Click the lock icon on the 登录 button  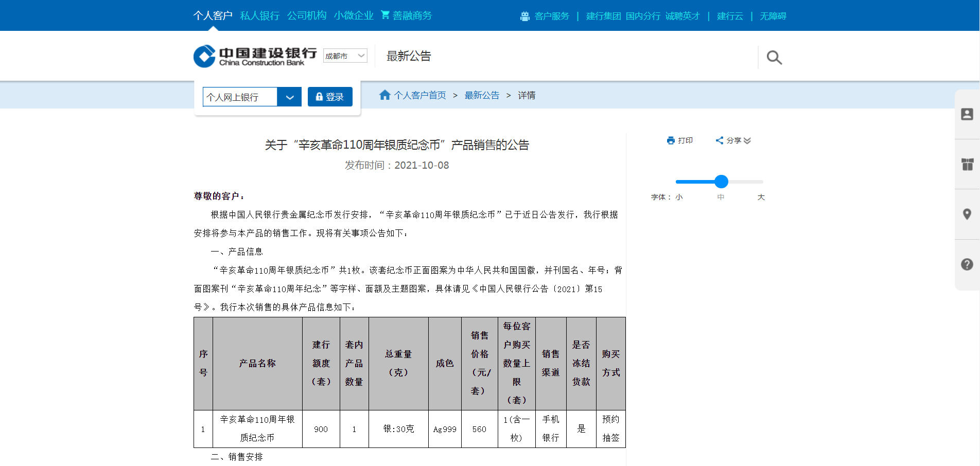(x=319, y=97)
